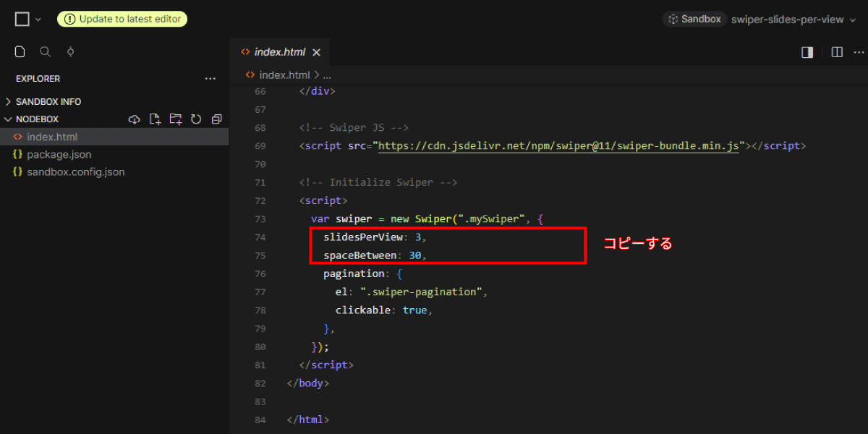
Task: Click the EXPLORER panel title
Action: tap(38, 78)
